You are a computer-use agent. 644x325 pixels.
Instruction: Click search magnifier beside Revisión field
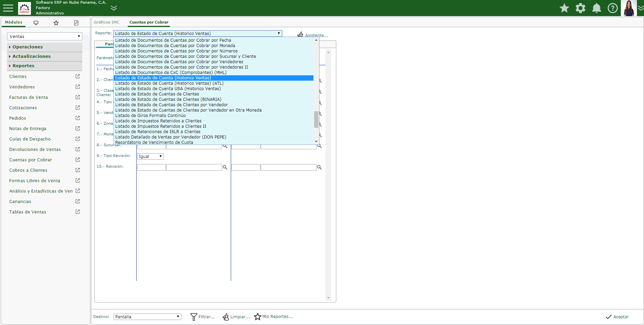click(x=225, y=167)
